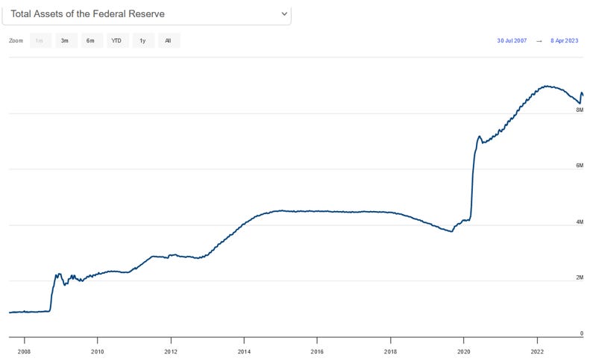Click the 2020 x-axis label
Image resolution: width=593 pixels, height=364 pixels.
point(464,351)
